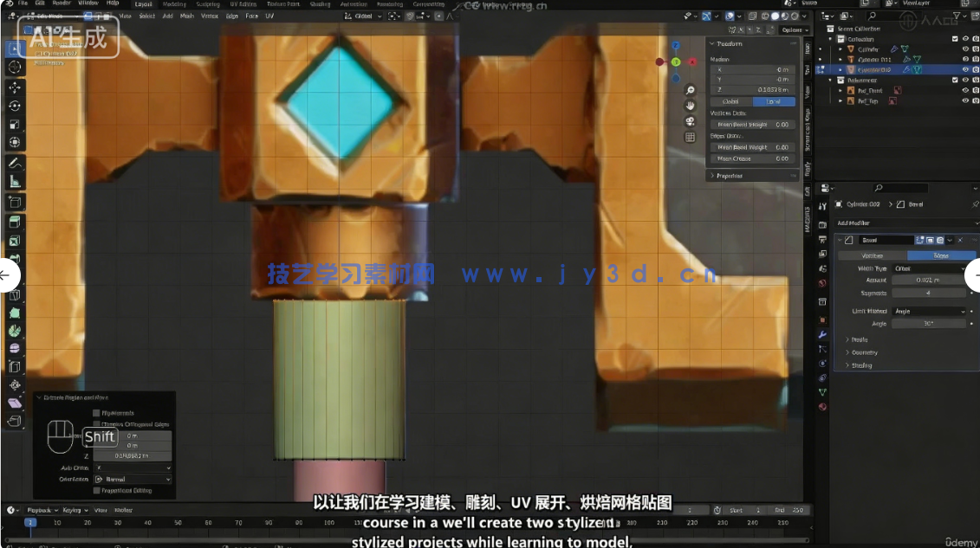Open the Limit Method dropdown
The width and height of the screenshot is (980, 548).
(929, 311)
